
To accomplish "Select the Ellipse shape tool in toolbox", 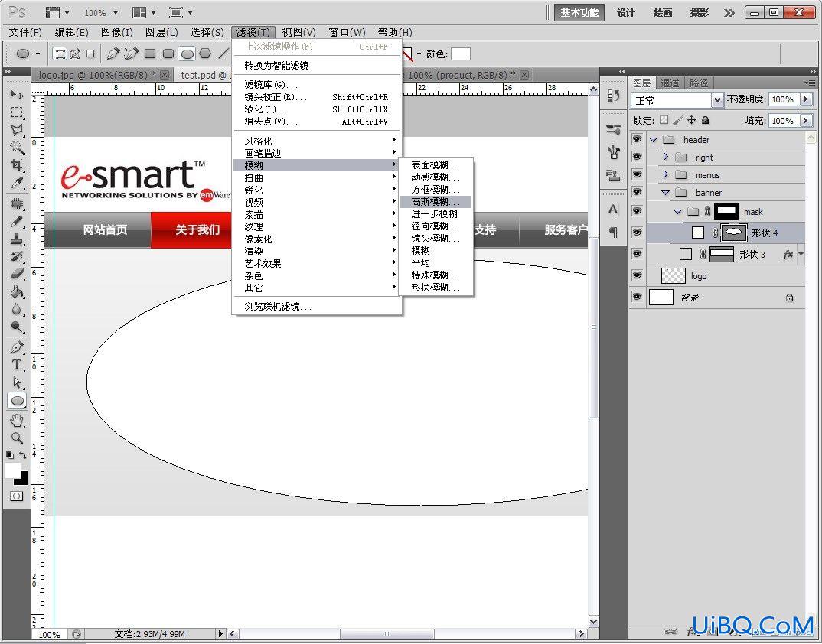I will [x=18, y=401].
